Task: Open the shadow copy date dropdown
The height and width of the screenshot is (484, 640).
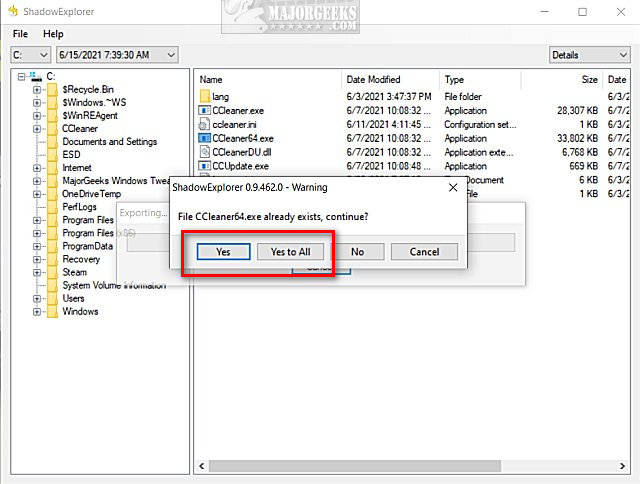Action: pos(117,55)
